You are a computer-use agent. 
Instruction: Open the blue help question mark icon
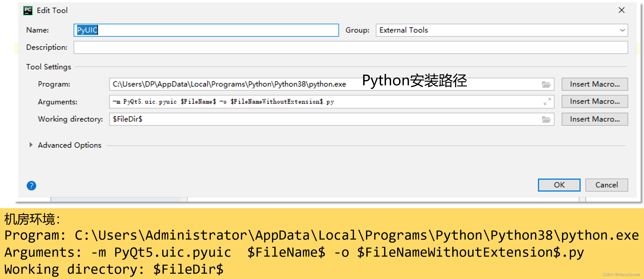31,185
